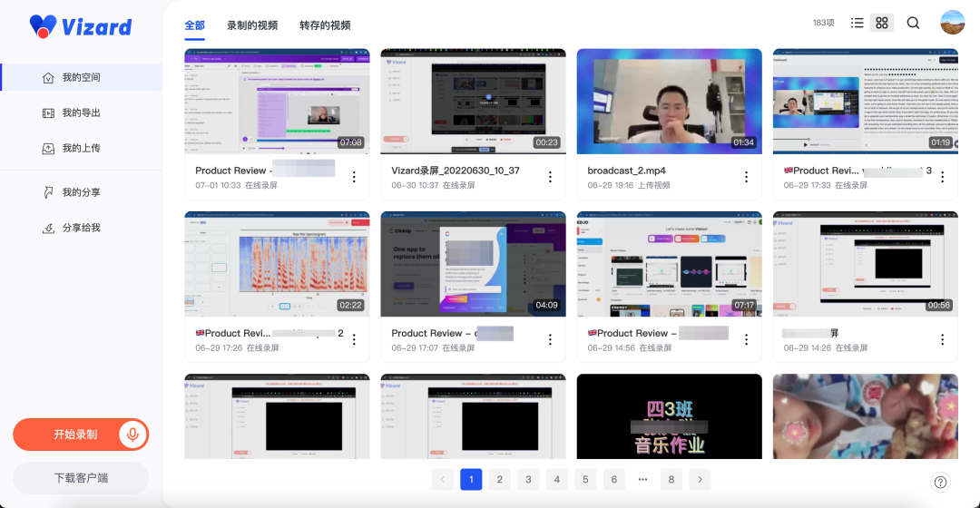Open the help question mark icon
980x508 pixels.
tap(940, 482)
